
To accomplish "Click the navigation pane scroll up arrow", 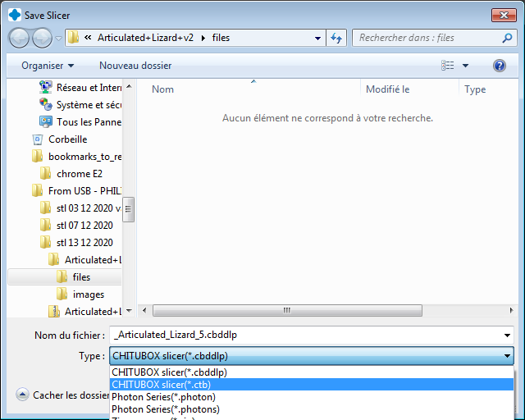I will pyautogui.click(x=129, y=86).
